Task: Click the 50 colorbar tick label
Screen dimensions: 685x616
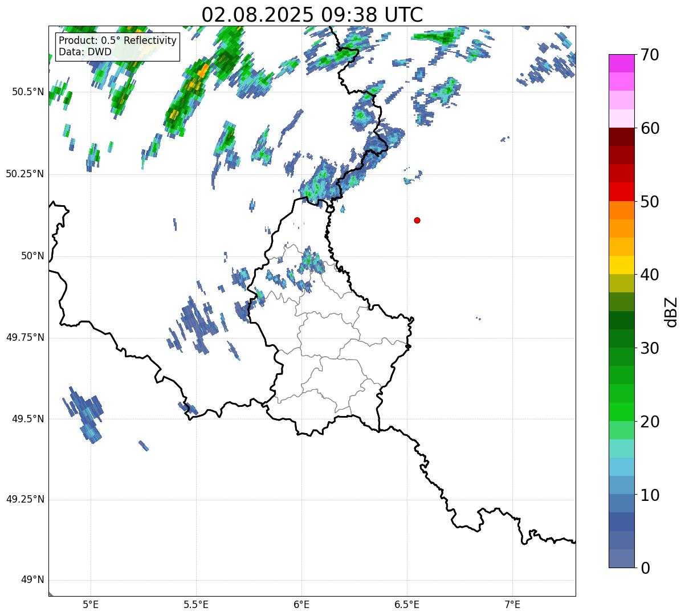Action: 649,202
